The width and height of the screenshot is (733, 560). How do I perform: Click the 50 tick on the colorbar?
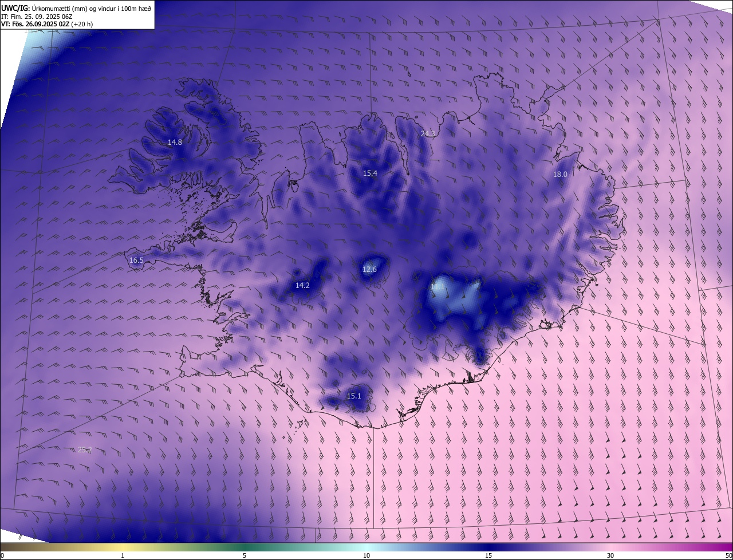pyautogui.click(x=728, y=555)
